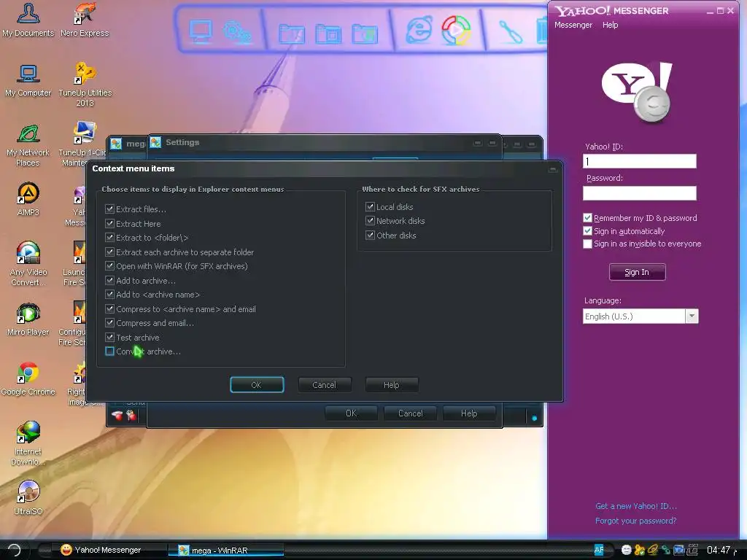The width and height of the screenshot is (747, 560).
Task: Click the monitor icon in top dock
Action: coord(201,31)
